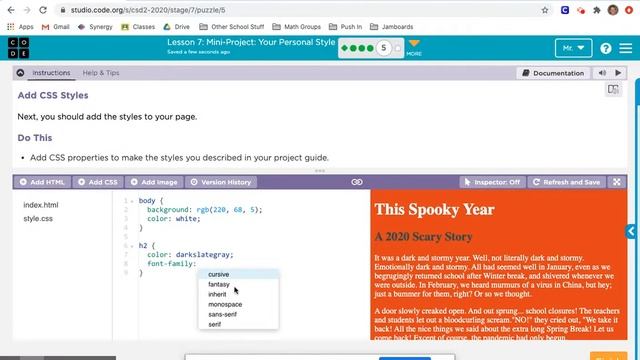Screen dimensions: 640x360
Task: Click the Code.org logo
Action: [18, 48]
